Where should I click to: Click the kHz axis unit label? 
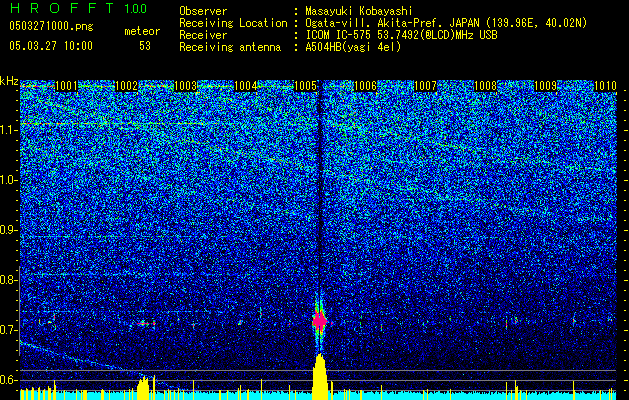[x=9, y=81]
